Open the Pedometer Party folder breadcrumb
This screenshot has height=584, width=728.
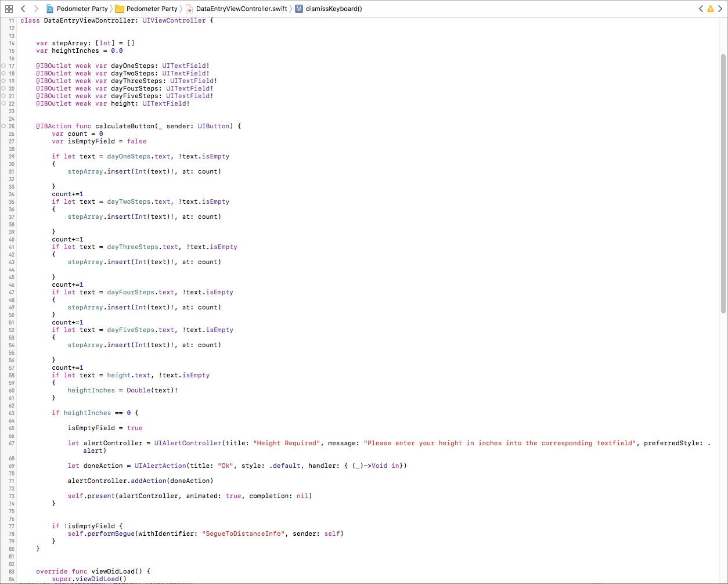[147, 9]
